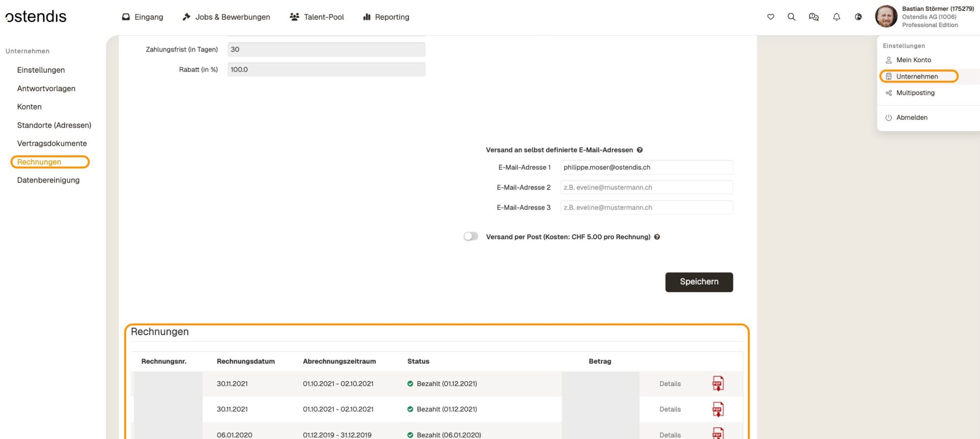Select Mein Konto from settings dropdown
This screenshot has width=980, height=439.
(914, 60)
